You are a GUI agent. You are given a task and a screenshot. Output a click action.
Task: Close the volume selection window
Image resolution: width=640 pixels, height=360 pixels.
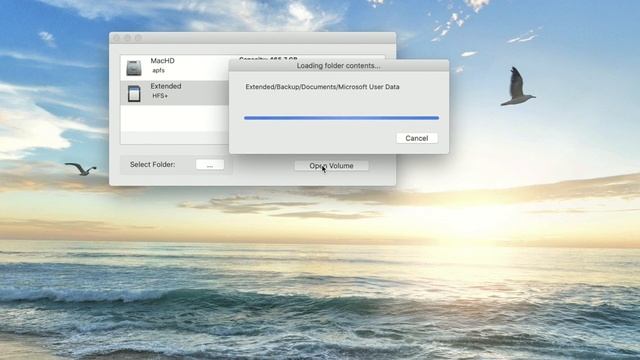(x=117, y=38)
